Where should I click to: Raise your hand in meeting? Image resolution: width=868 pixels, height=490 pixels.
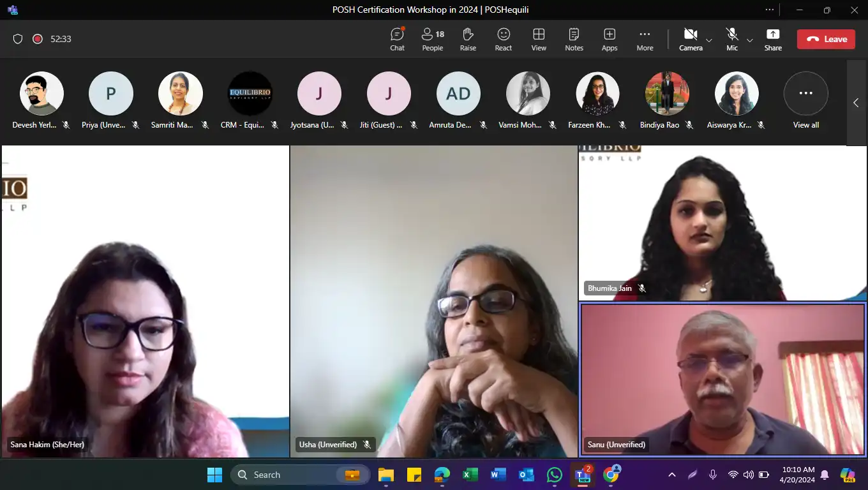pos(468,39)
